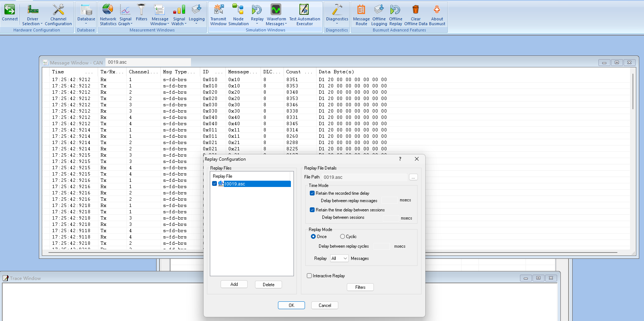The height and width of the screenshot is (321, 644).
Task: Click the Add replay file button
Action: point(234,284)
